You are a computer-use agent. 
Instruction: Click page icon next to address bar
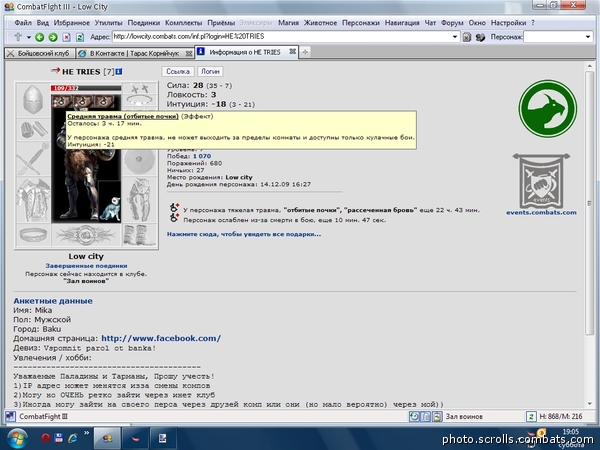pyautogui.click(x=466, y=37)
